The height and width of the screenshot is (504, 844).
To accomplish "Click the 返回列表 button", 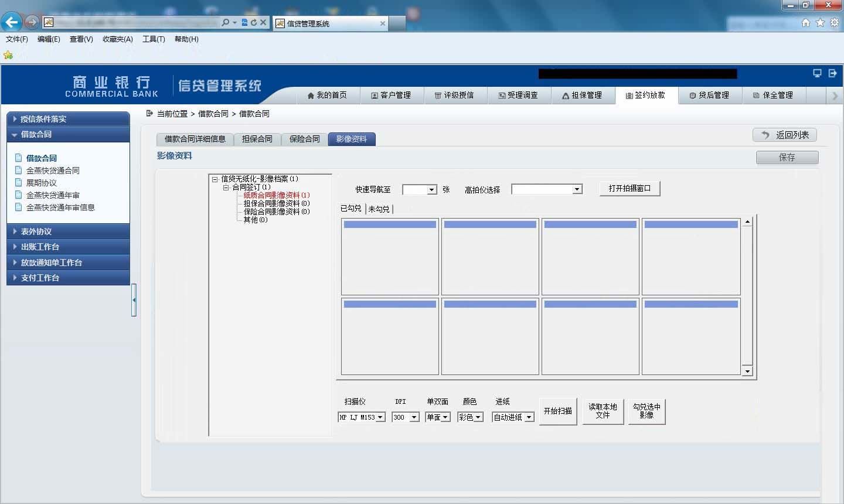I will click(785, 135).
